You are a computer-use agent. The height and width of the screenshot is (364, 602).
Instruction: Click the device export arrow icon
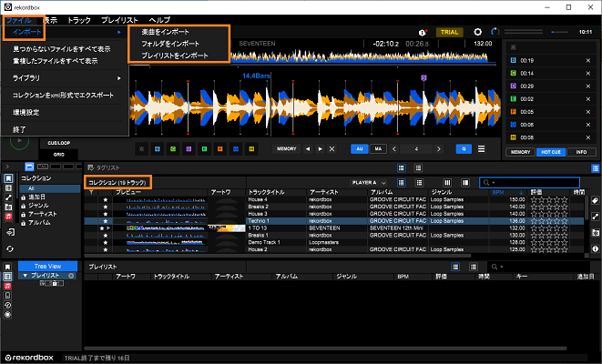click(x=10, y=232)
